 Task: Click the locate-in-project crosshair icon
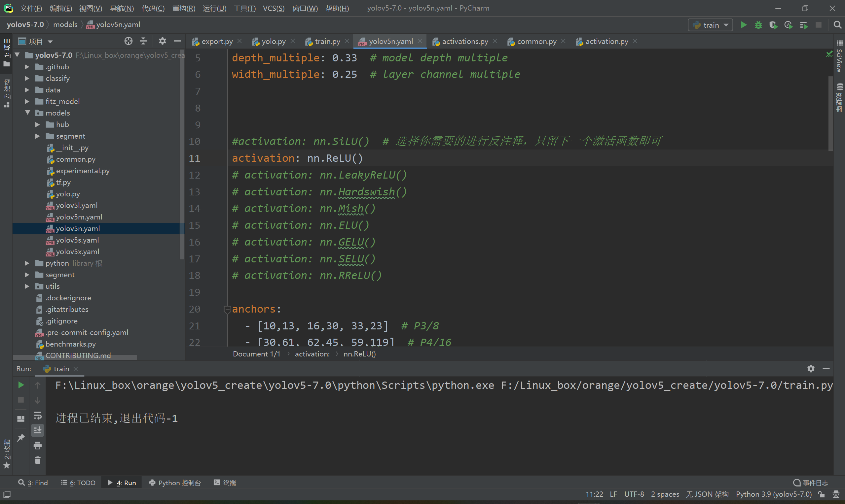coord(128,41)
